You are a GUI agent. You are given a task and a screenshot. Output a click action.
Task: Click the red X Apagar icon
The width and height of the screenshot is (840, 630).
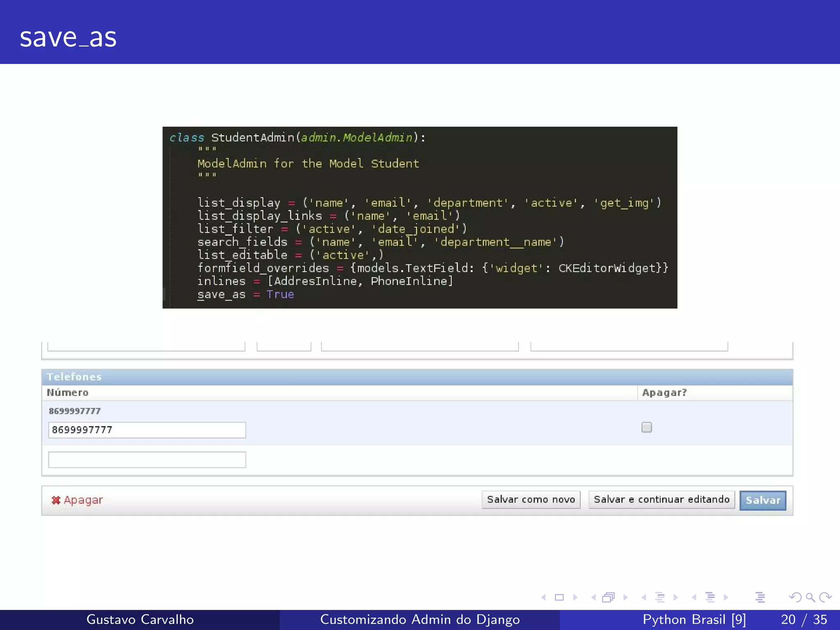[x=56, y=500]
